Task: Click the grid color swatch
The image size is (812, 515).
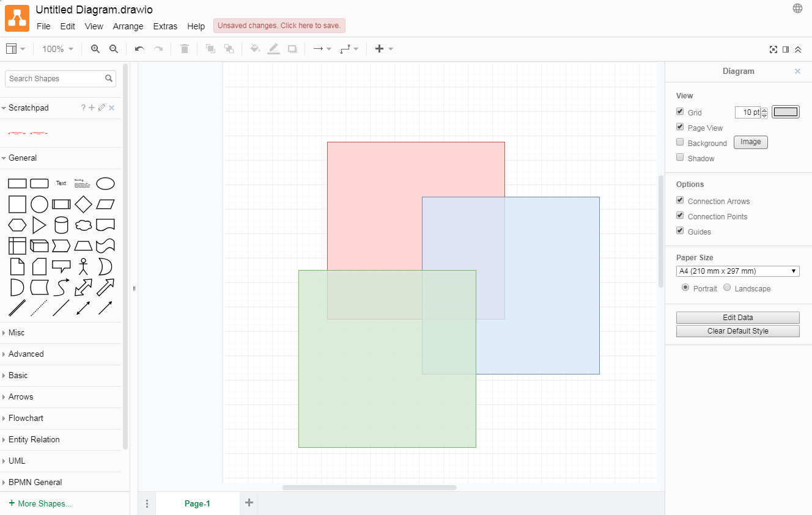Action: point(785,112)
